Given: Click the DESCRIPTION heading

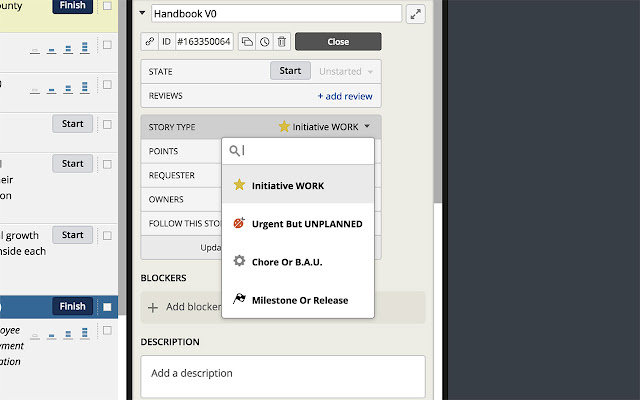Looking at the screenshot, I should coord(170,342).
